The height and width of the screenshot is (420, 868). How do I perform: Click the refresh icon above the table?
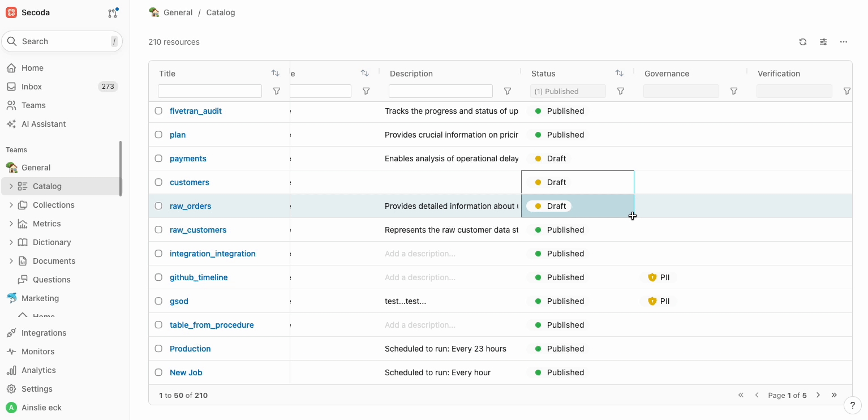pos(802,42)
